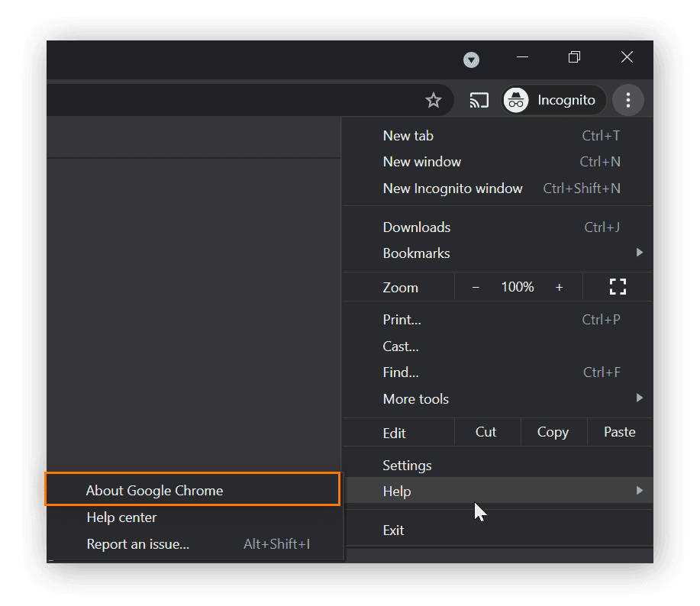Viewport: 700px width, 606px height.
Task: Select Exit from the Chrome menu
Action: (x=497, y=530)
